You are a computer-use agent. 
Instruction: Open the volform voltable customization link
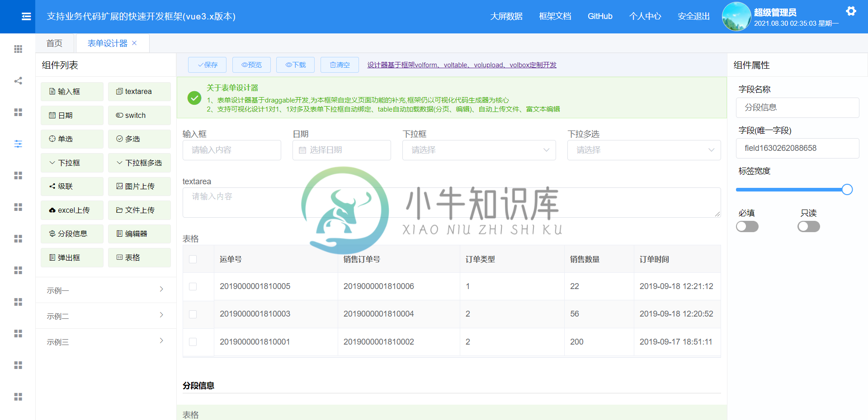coord(462,65)
